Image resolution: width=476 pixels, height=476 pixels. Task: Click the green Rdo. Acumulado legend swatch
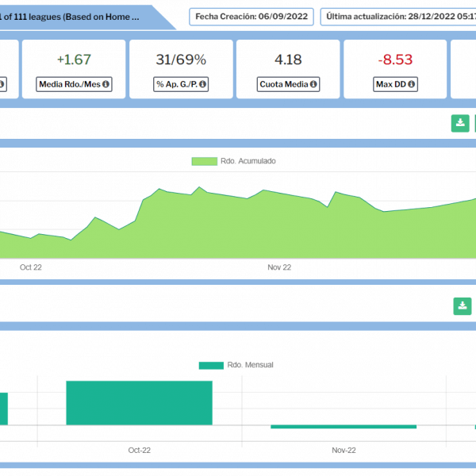(204, 161)
